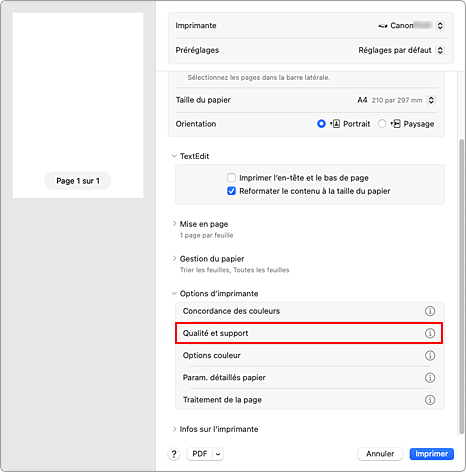Open the Préréglages presets dropdown
Screen dimensions: 466x472
(x=440, y=50)
